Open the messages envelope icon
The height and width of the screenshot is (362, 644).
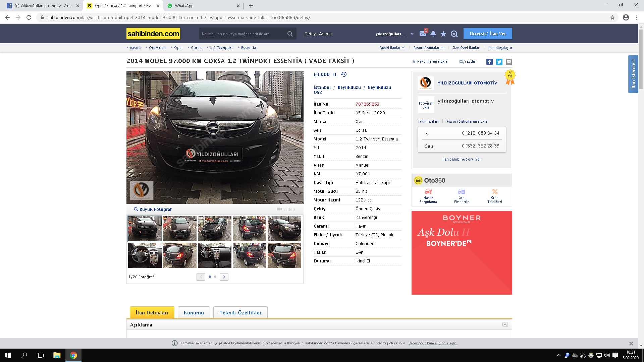(x=423, y=34)
